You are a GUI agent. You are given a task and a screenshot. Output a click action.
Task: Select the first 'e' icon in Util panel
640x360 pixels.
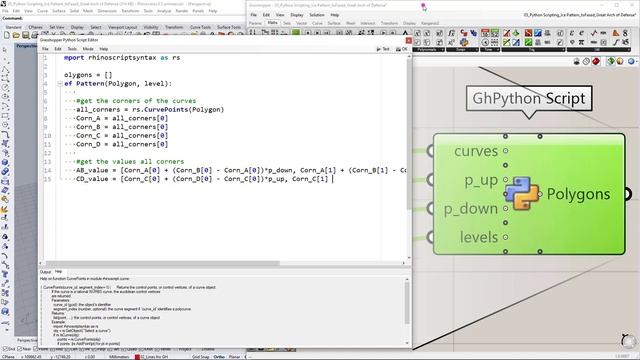coord(572,33)
